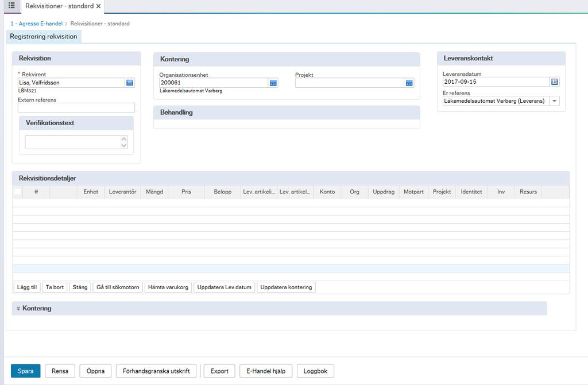The height and width of the screenshot is (385, 588).
Task: Sort by the Projekt column header in the table
Action: point(442,192)
